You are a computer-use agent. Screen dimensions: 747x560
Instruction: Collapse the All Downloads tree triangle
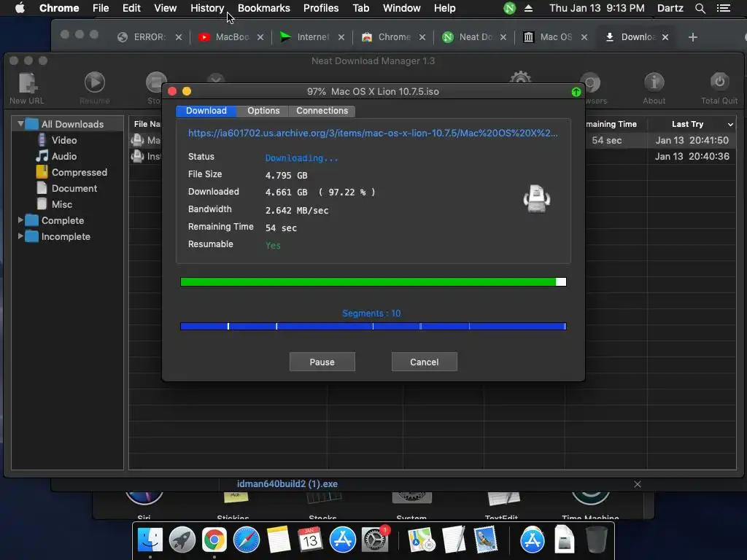[x=20, y=124]
